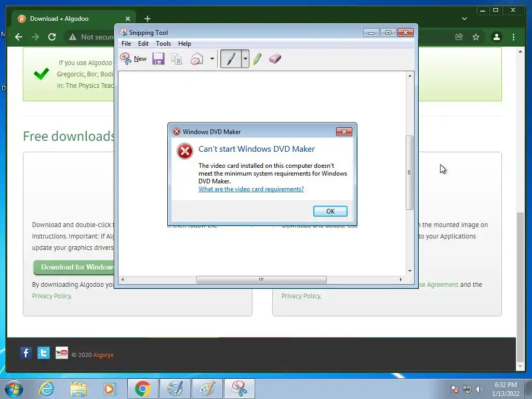Open the Send Snip dropdown arrow

click(212, 59)
